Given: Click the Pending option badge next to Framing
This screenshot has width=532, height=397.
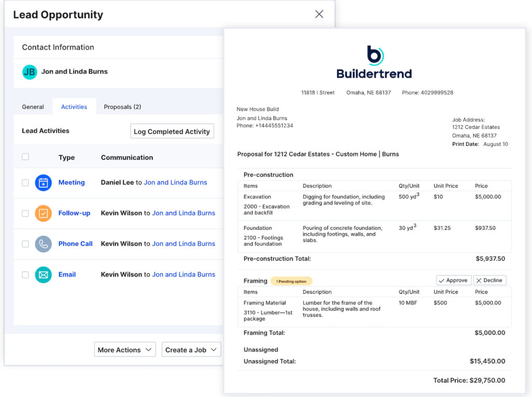Looking at the screenshot, I should click(x=291, y=281).
